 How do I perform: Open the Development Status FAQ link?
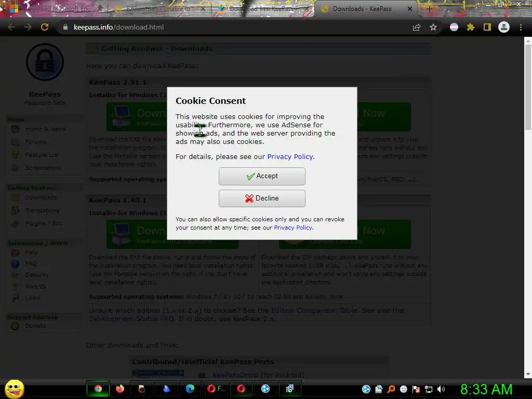tap(131, 318)
